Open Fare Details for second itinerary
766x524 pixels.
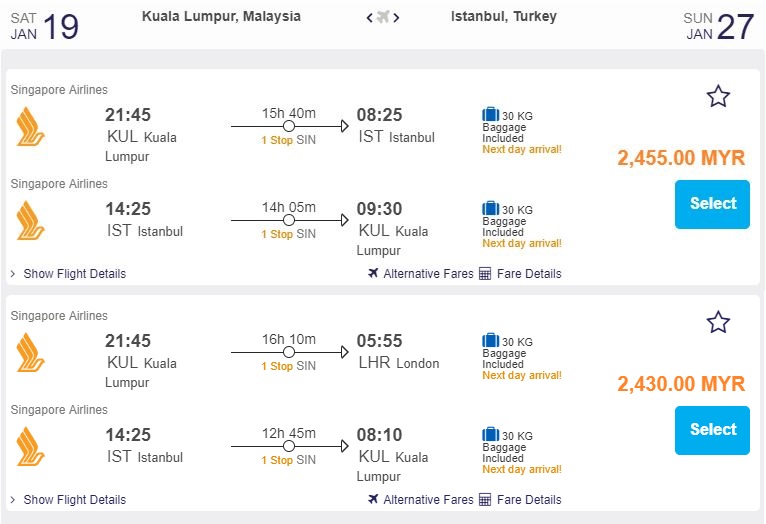[529, 500]
